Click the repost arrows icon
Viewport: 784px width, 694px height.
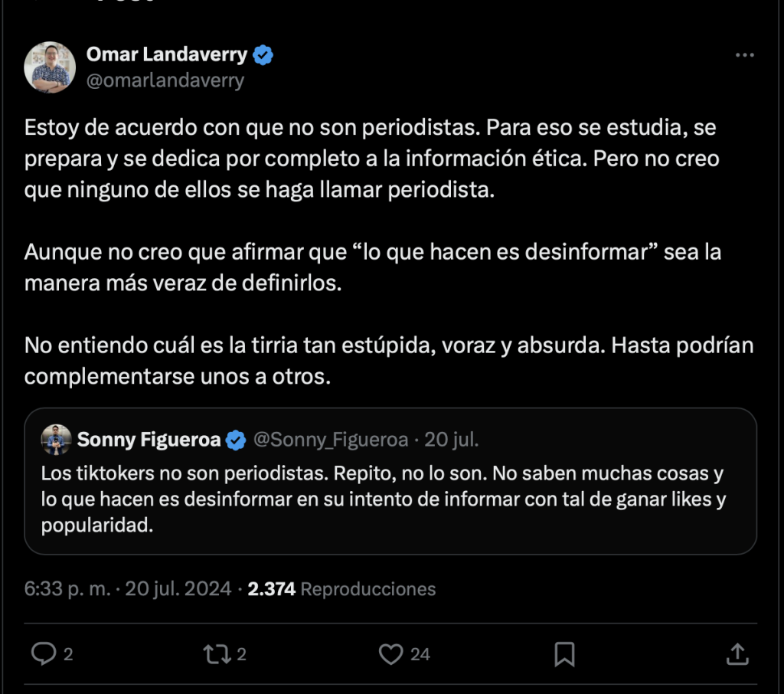[x=217, y=653]
